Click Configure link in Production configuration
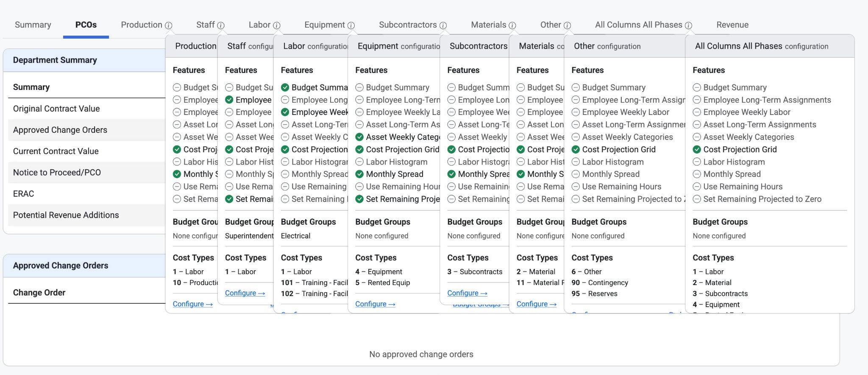The width and height of the screenshot is (868, 375). [x=193, y=304]
